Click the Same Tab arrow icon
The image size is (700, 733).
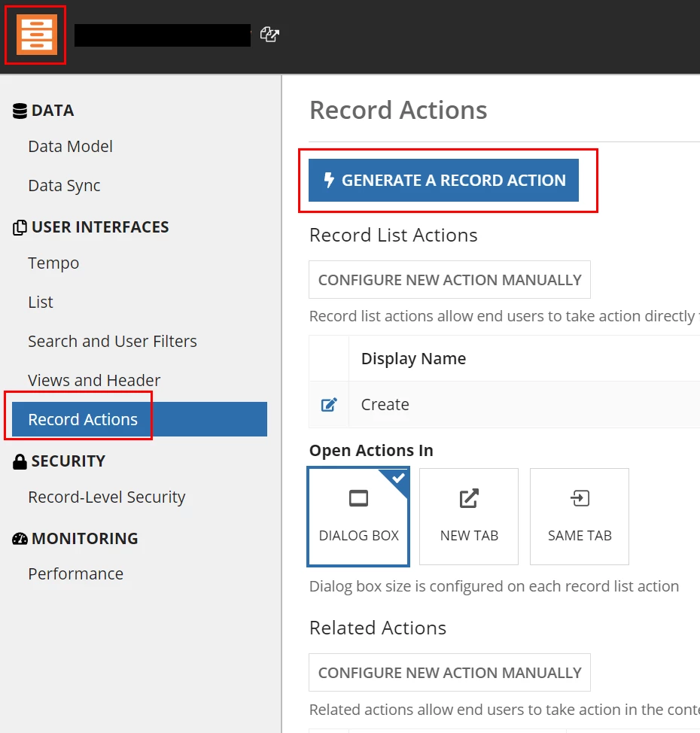click(580, 498)
